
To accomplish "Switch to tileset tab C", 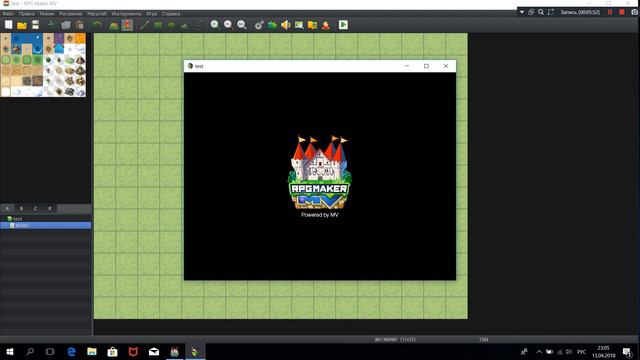I will click(x=36, y=209).
